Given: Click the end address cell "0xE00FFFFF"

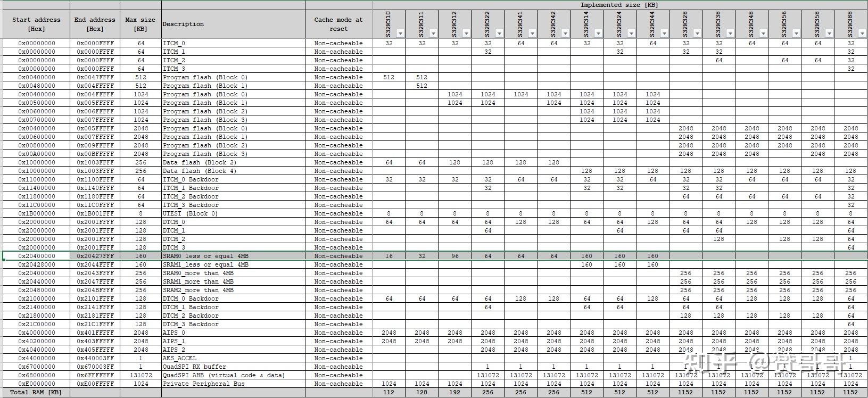Looking at the screenshot, I should [x=95, y=384].
